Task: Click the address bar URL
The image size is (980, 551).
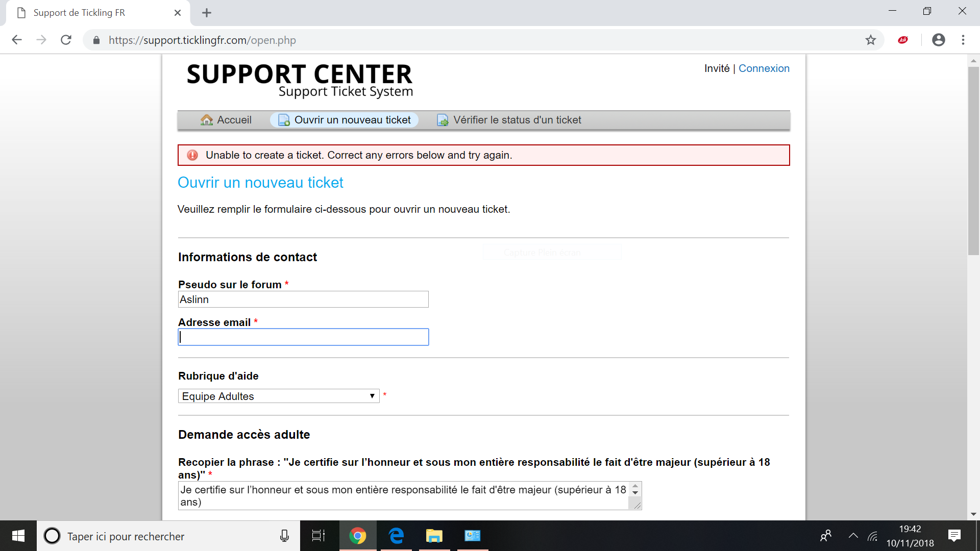Action: point(202,40)
